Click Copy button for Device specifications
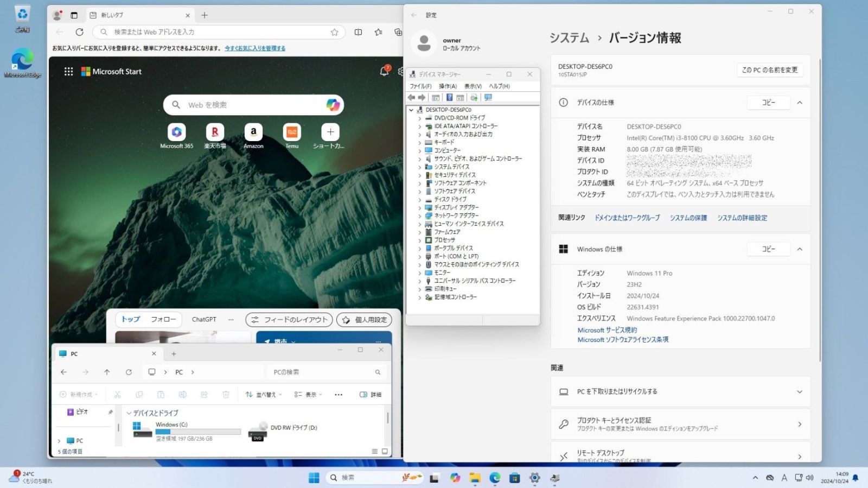This screenshot has width=868, height=488. click(x=769, y=103)
